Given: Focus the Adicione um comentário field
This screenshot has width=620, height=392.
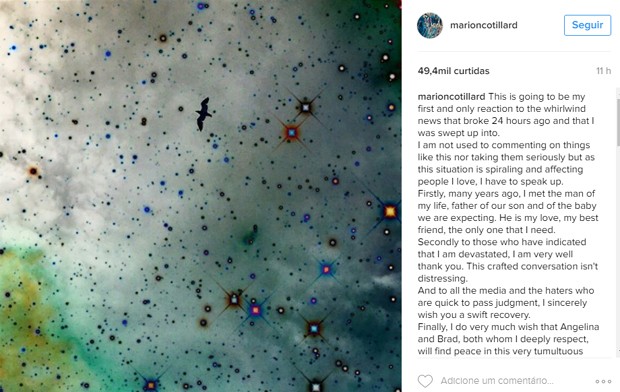Looking at the screenshot, I should (x=497, y=381).
